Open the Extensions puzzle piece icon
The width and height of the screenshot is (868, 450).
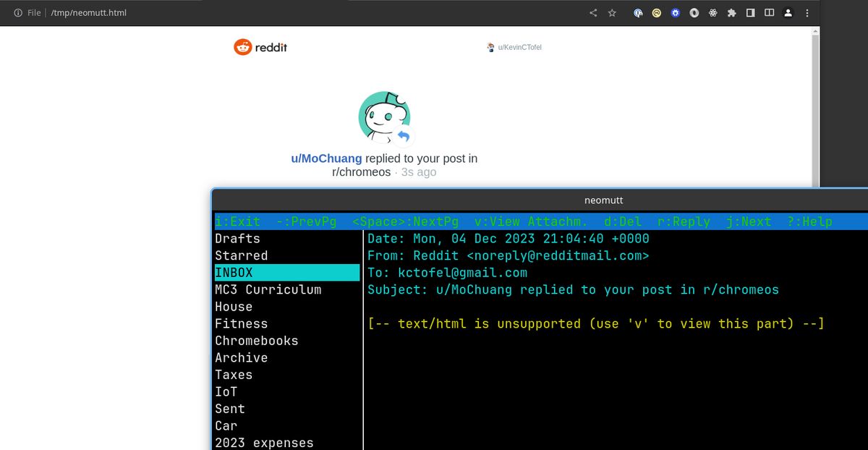click(732, 13)
